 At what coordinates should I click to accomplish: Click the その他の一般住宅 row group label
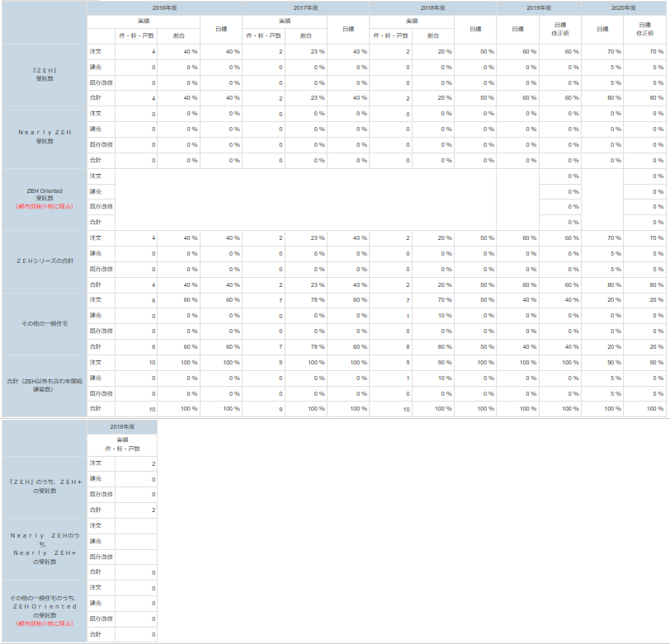click(x=45, y=323)
